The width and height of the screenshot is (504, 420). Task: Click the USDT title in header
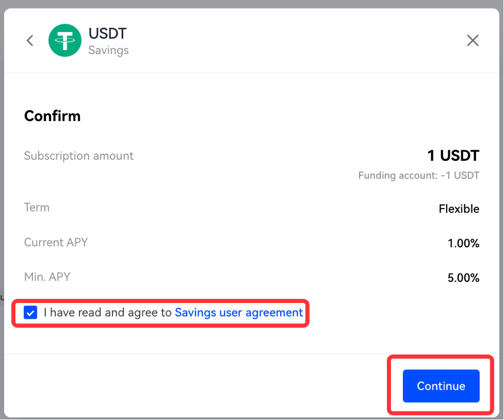coord(107,34)
